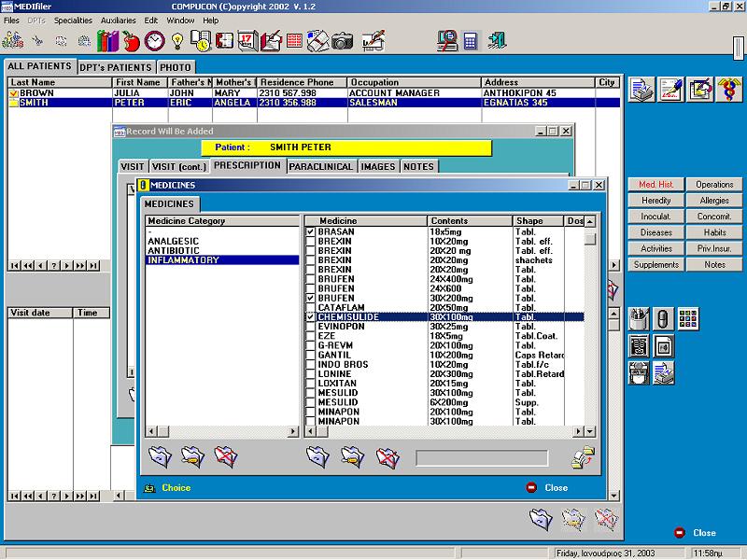The height and width of the screenshot is (560, 747).
Task: Click the search text field below the medicine list
Action: point(482,458)
